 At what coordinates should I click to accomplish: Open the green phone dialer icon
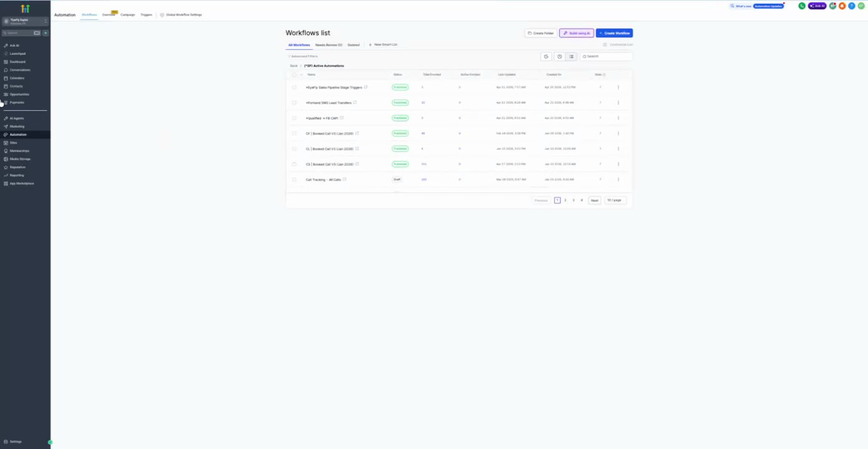pyautogui.click(x=802, y=6)
